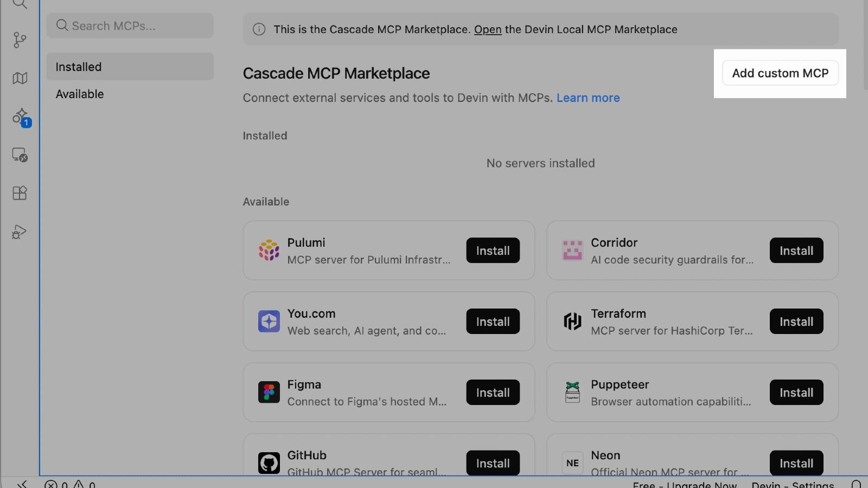Open the Extensions view
The width and height of the screenshot is (868, 488).
20,193
